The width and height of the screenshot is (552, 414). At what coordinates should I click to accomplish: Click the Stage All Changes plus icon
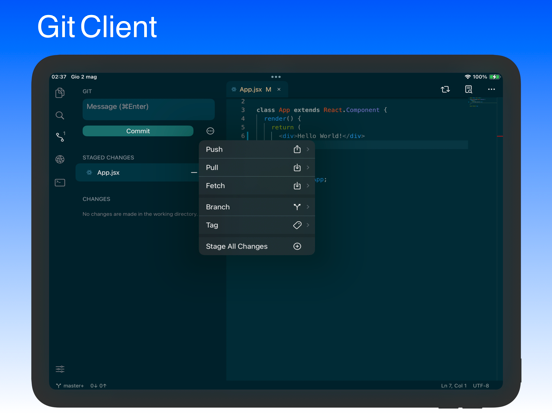pos(297,246)
